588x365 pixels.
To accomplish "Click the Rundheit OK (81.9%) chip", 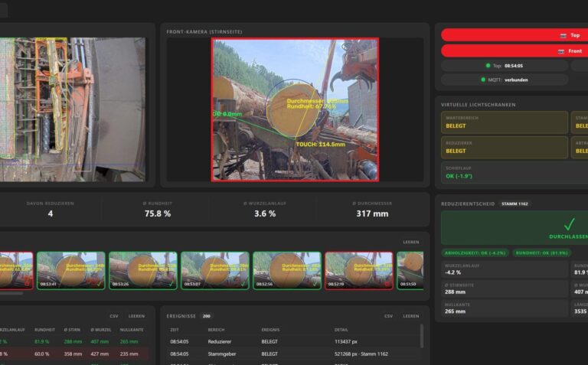I will pos(542,253).
